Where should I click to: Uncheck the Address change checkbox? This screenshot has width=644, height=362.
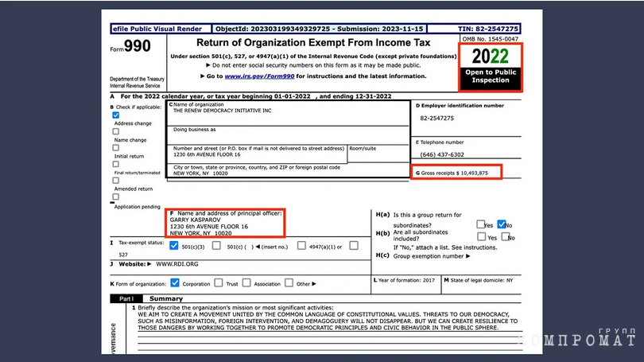pyautogui.click(x=116, y=115)
